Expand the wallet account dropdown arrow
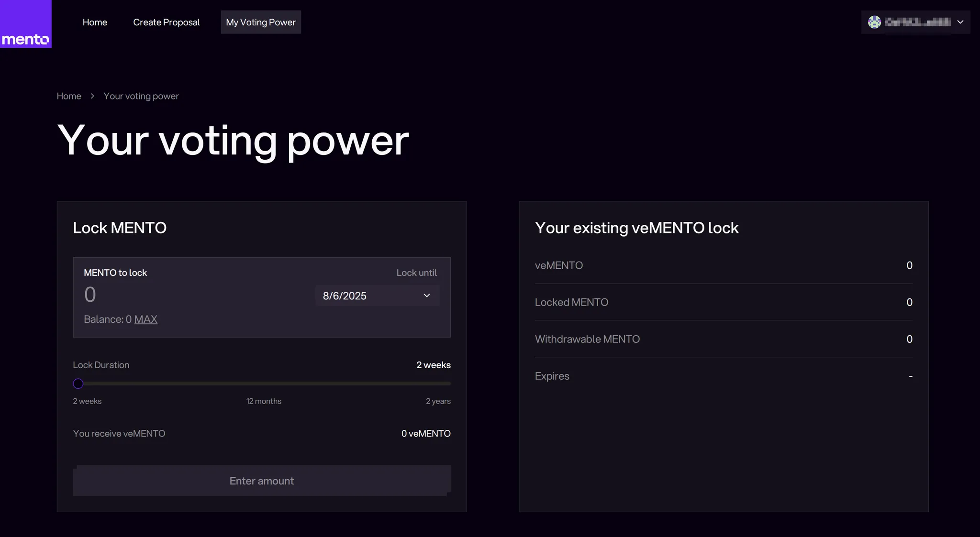Viewport: 980px width, 537px height. click(960, 22)
